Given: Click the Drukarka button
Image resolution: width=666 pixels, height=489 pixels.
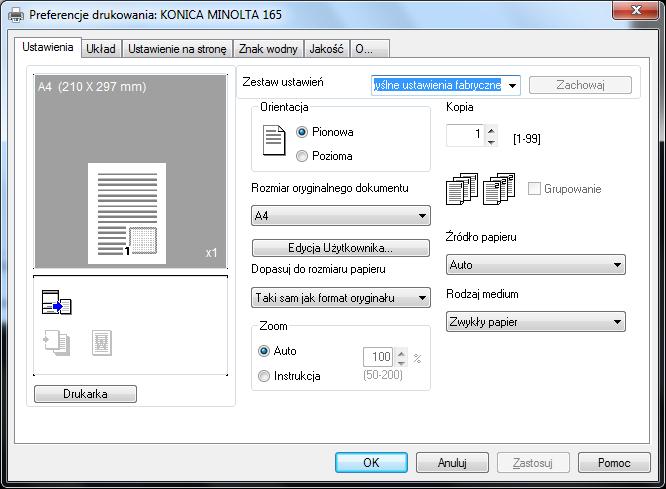Looking at the screenshot, I should click(x=85, y=394).
